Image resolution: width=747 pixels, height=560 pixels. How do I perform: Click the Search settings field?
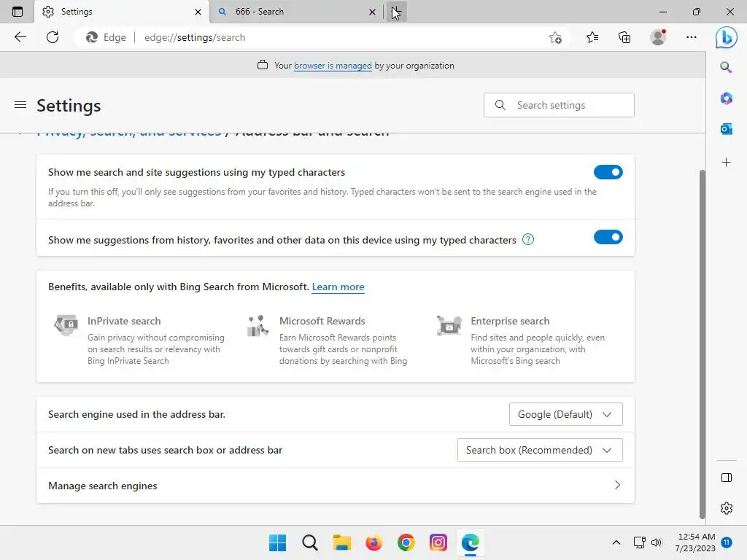click(559, 105)
